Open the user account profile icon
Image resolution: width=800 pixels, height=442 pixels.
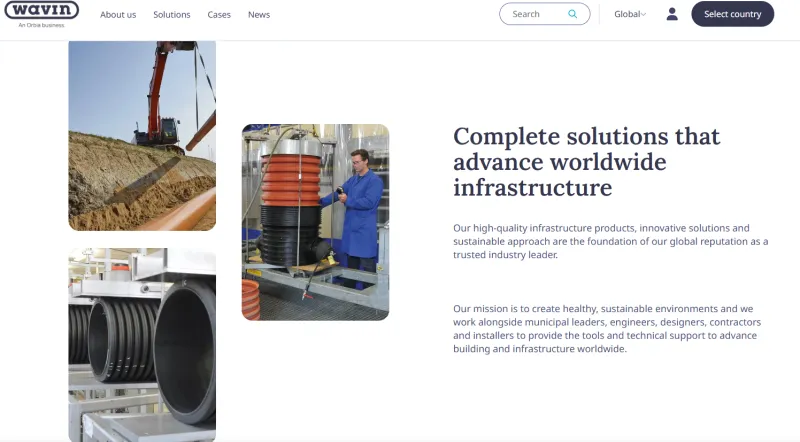click(x=672, y=14)
